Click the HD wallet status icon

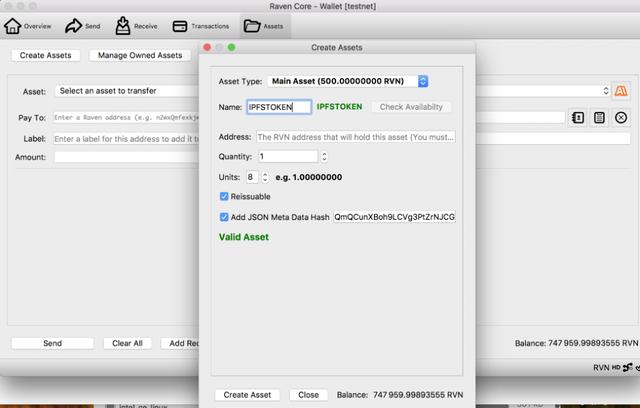coord(616,368)
